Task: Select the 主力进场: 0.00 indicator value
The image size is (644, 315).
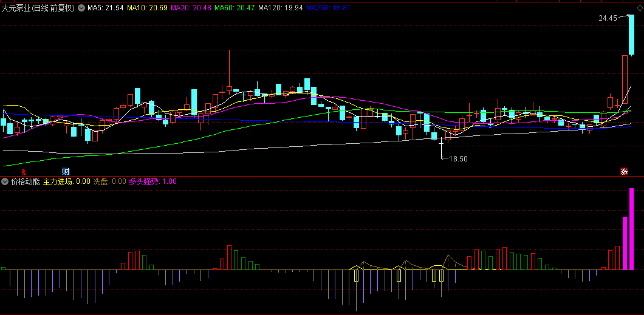Action: [67, 181]
